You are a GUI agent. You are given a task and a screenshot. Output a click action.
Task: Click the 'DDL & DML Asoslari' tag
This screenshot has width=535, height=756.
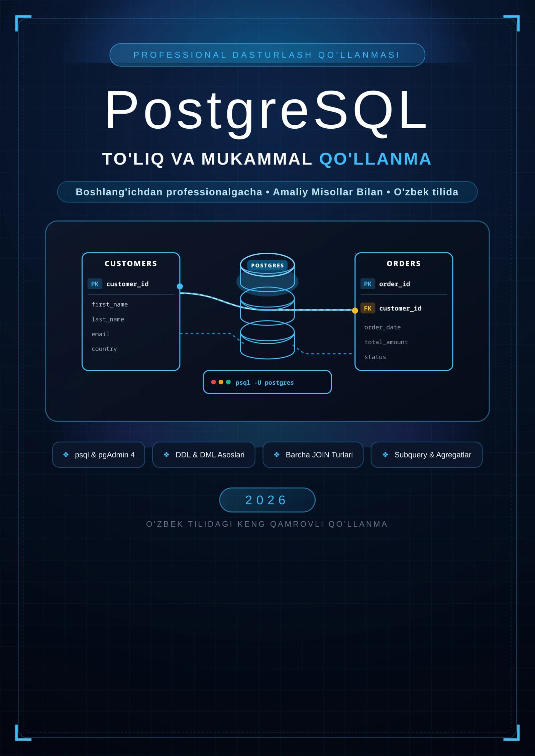click(204, 455)
